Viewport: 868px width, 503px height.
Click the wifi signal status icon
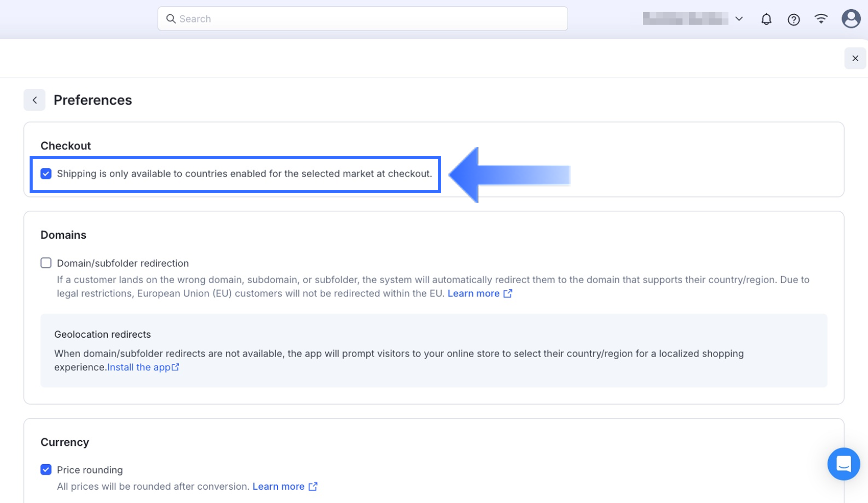[821, 19]
